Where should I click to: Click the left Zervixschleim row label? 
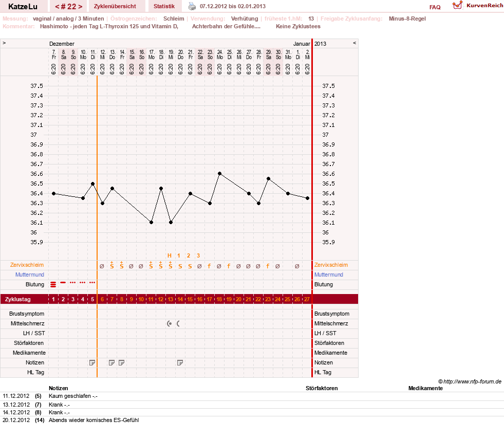tap(27, 265)
